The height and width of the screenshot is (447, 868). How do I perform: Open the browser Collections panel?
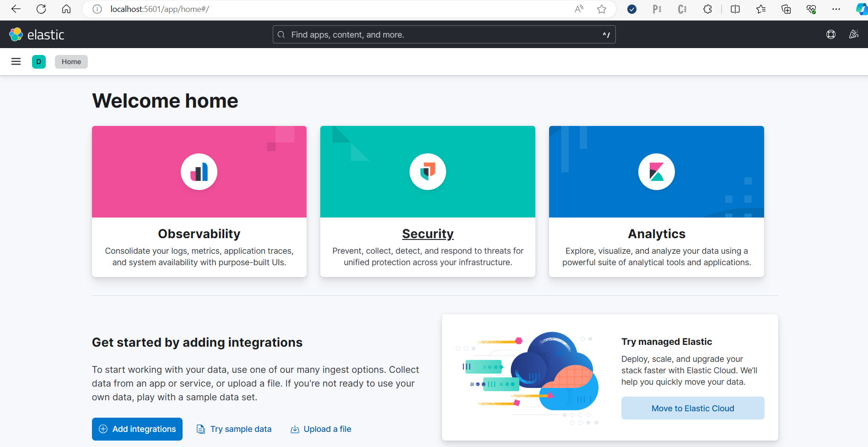coord(786,9)
